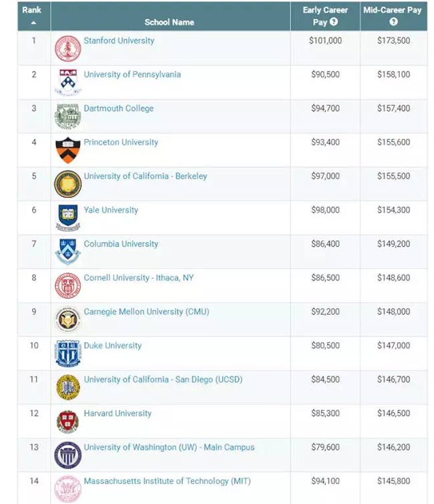Image resolution: width=434 pixels, height=504 pixels.
Task: Click the Princeton University shield logo
Action: (x=67, y=150)
